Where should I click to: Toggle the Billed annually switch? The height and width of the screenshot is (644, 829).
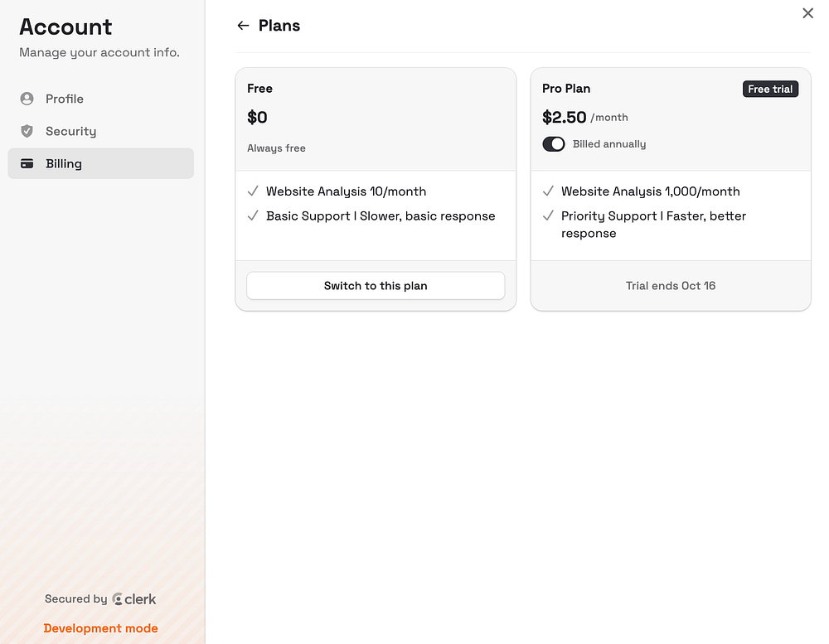pyautogui.click(x=554, y=144)
